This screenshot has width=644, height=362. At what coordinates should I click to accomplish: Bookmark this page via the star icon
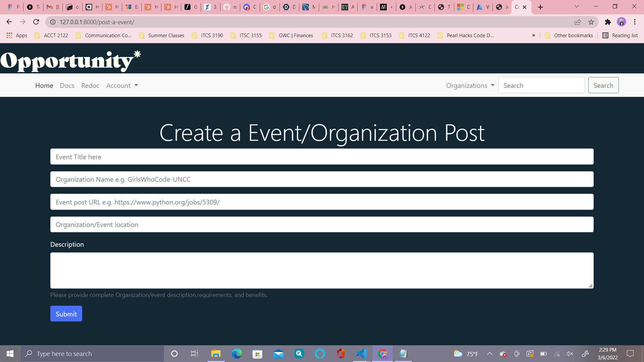(591, 22)
